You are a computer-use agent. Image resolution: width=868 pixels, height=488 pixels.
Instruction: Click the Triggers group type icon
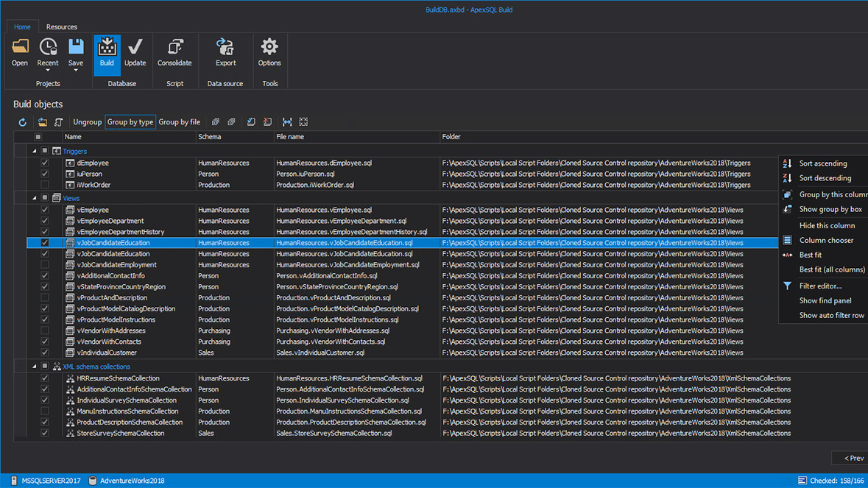coord(57,151)
